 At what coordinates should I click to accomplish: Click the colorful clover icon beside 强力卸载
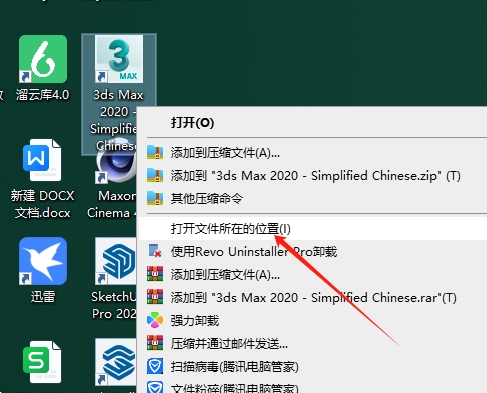point(155,320)
